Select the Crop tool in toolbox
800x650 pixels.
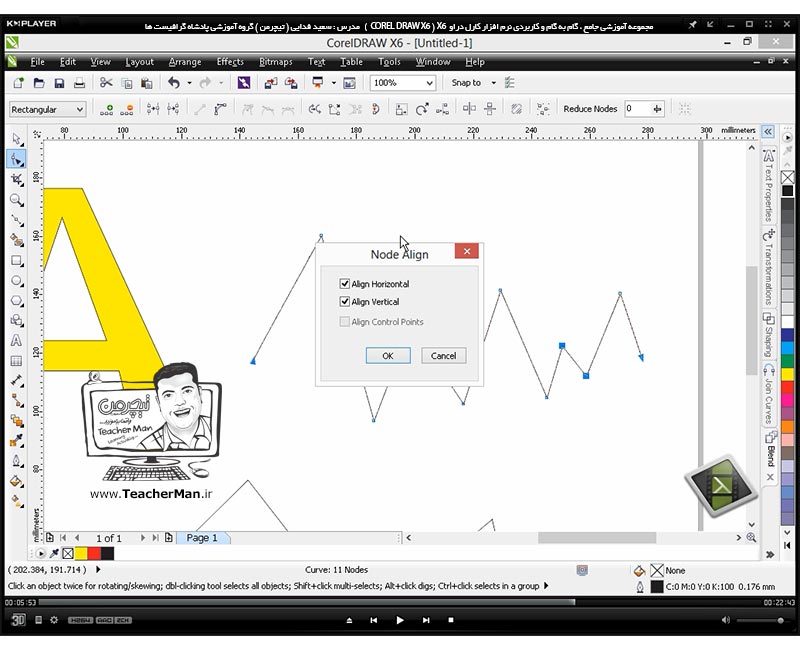(x=16, y=180)
